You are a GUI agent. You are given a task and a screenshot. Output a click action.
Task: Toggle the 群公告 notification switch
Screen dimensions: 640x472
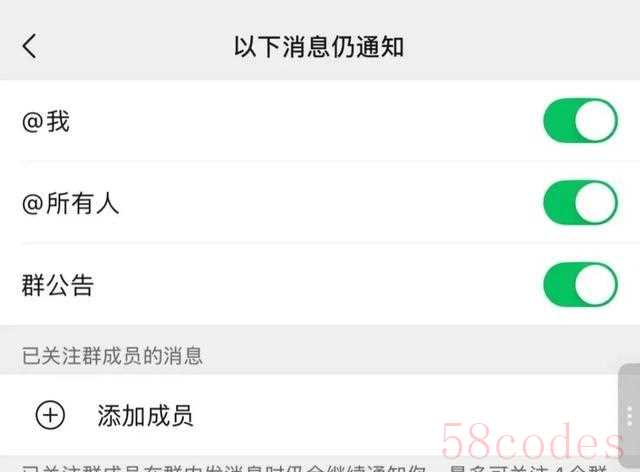(x=580, y=284)
